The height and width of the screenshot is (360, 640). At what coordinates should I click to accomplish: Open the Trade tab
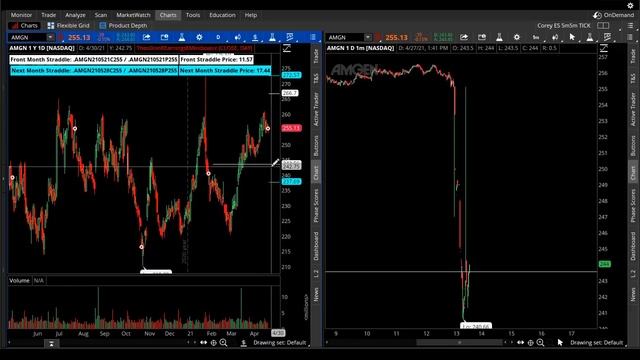point(49,15)
